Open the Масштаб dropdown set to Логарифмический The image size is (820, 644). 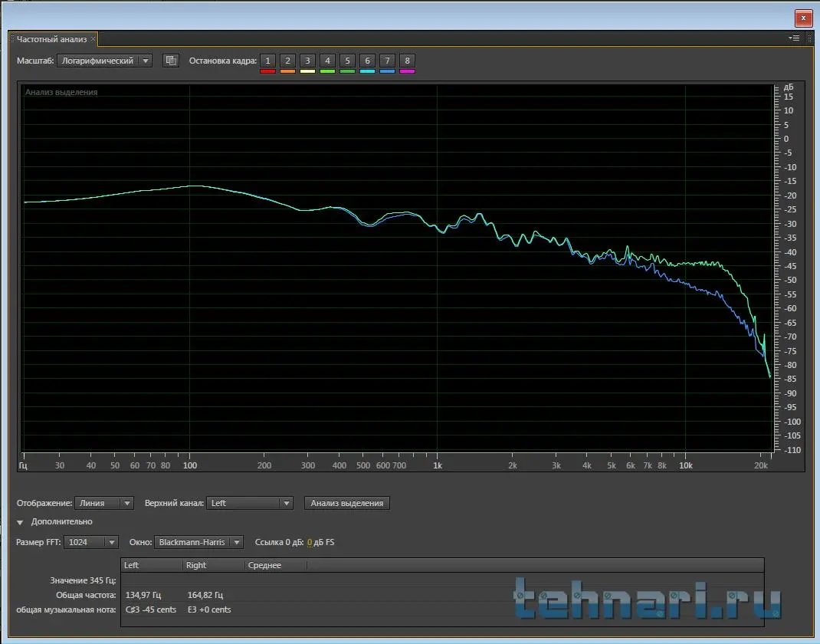pyautogui.click(x=104, y=61)
